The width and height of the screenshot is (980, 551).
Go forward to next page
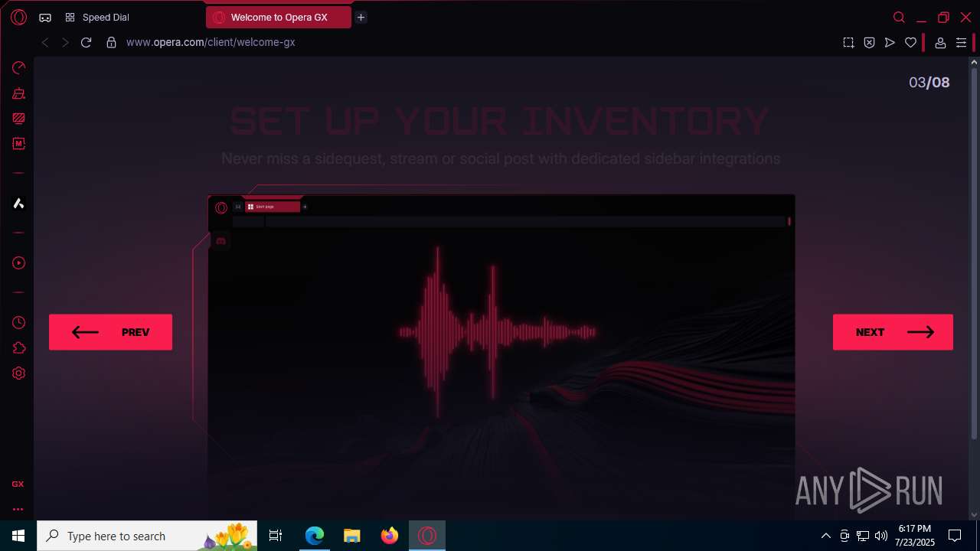65,43
